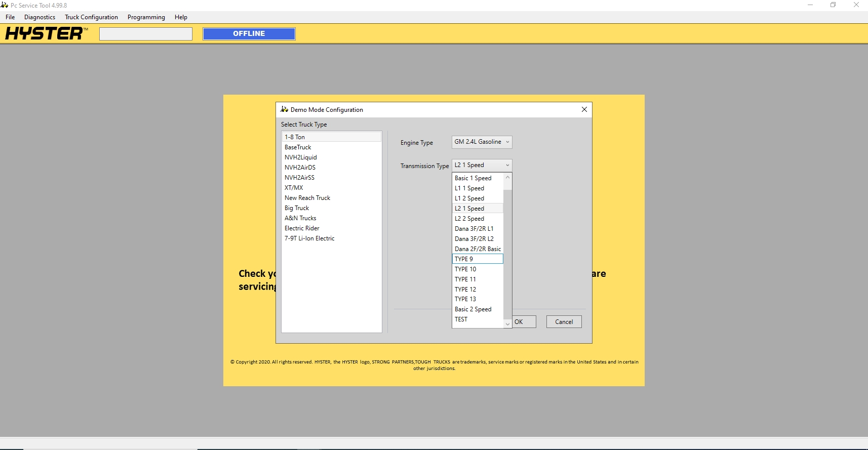Viewport: 868px width, 450px height.
Task: Click the Cancel button
Action: pyautogui.click(x=564, y=322)
